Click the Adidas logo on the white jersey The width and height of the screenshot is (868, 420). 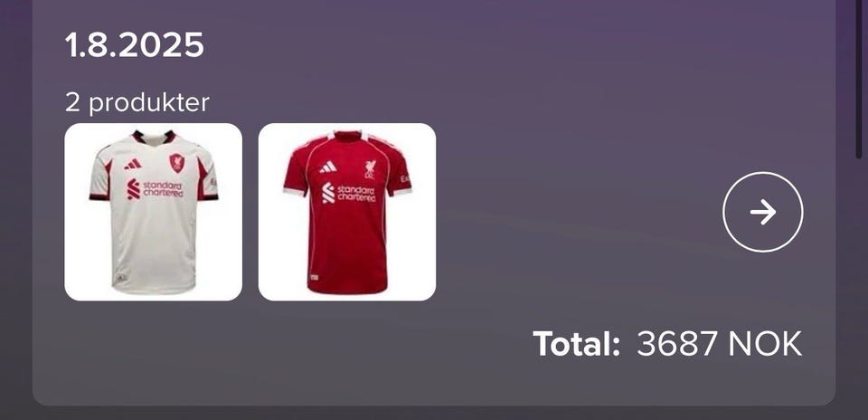[x=133, y=164]
